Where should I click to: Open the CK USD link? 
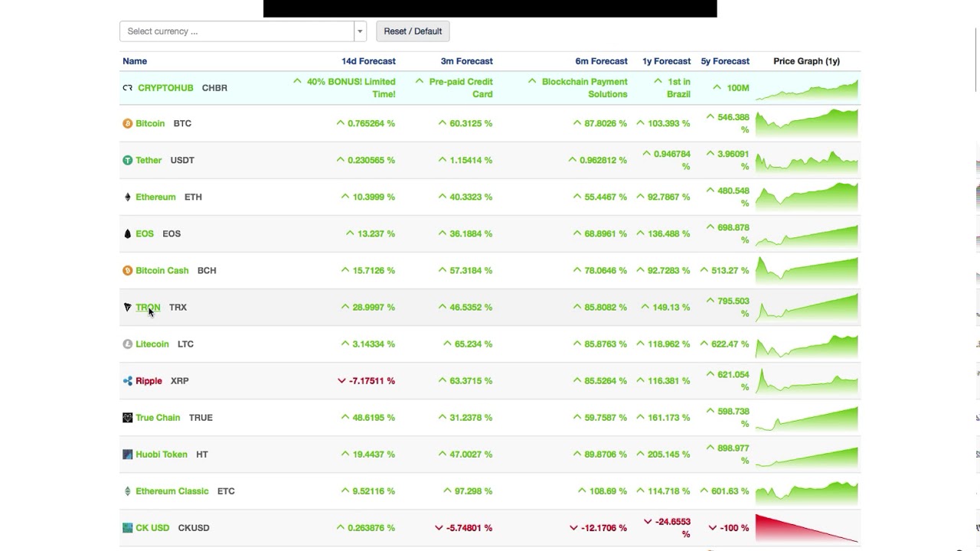pyautogui.click(x=152, y=527)
